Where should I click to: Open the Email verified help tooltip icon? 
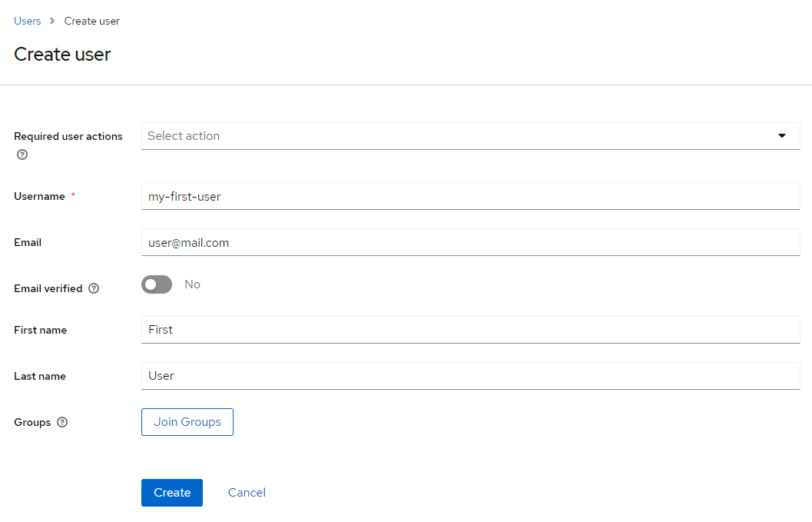pyautogui.click(x=94, y=289)
